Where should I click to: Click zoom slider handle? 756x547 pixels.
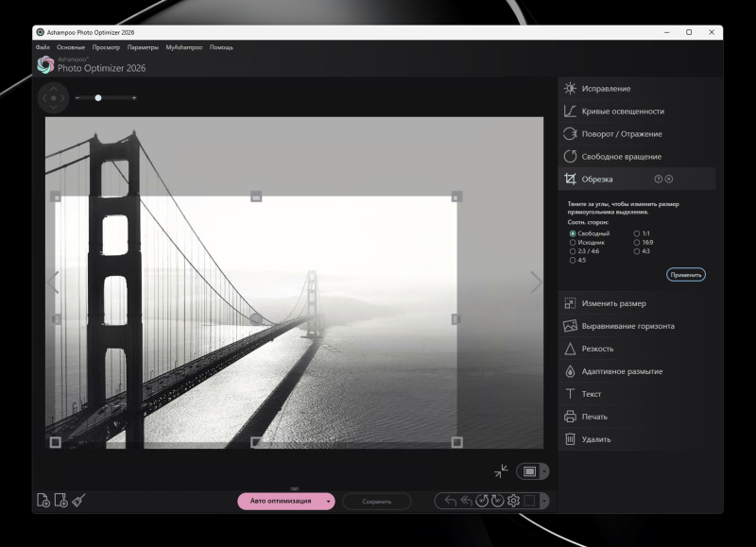click(98, 98)
